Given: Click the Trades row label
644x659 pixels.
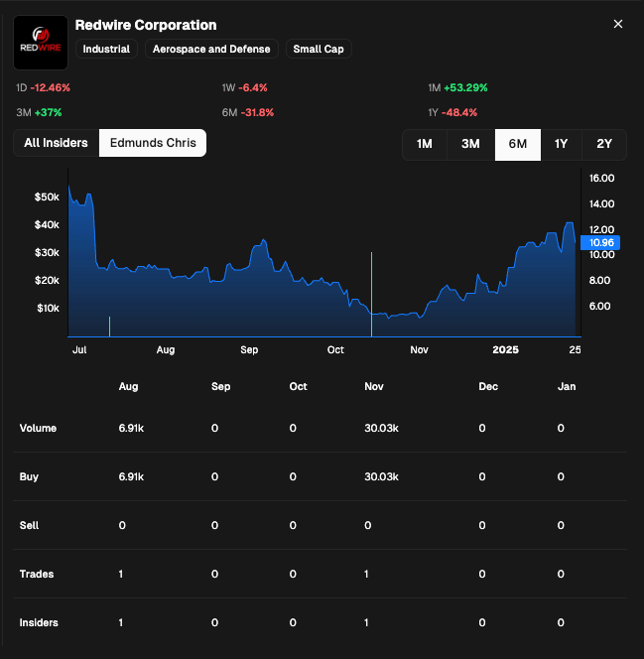Looking at the screenshot, I should [x=37, y=574].
